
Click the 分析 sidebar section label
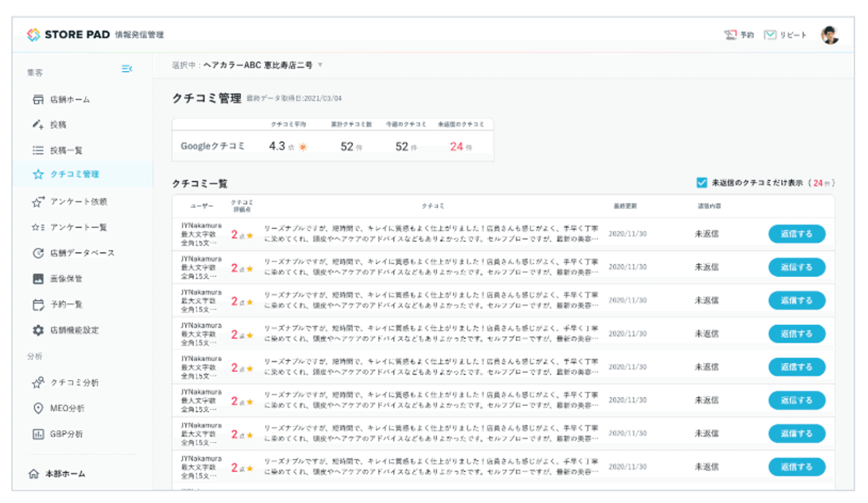click(34, 356)
